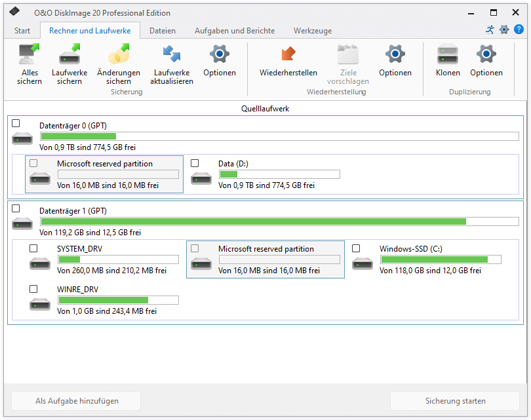Check the SYSTEM_DRV checkbox
Image resolution: width=531 pixels, height=420 pixels.
[x=33, y=248]
